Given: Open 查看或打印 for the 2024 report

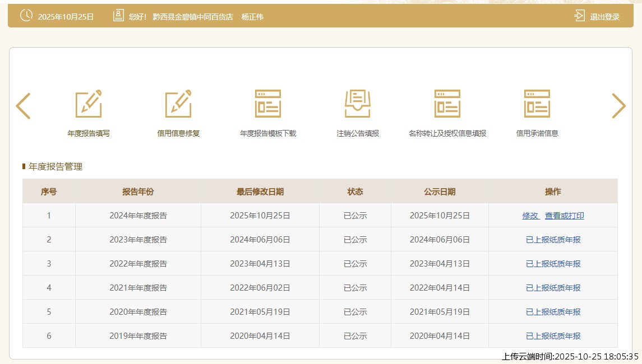Looking at the screenshot, I should point(564,216).
